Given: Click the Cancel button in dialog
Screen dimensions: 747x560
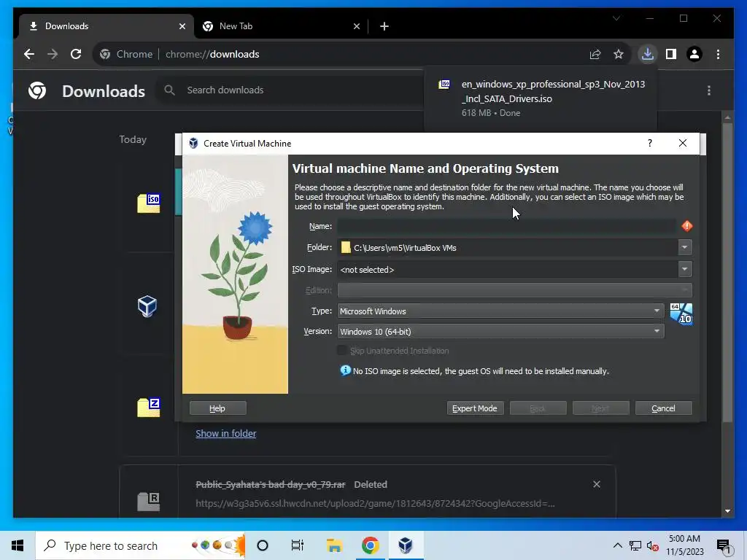Looking at the screenshot, I should pyautogui.click(x=664, y=408).
